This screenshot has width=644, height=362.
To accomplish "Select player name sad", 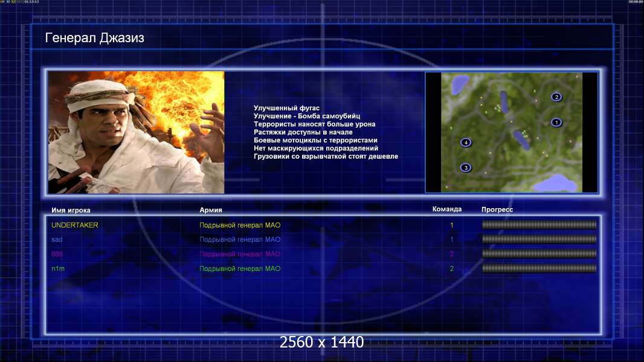I will 57,240.
